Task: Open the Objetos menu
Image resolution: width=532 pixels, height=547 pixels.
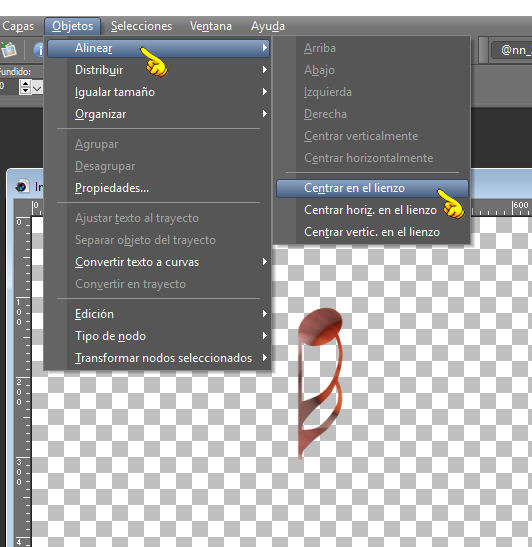Action: (x=73, y=26)
